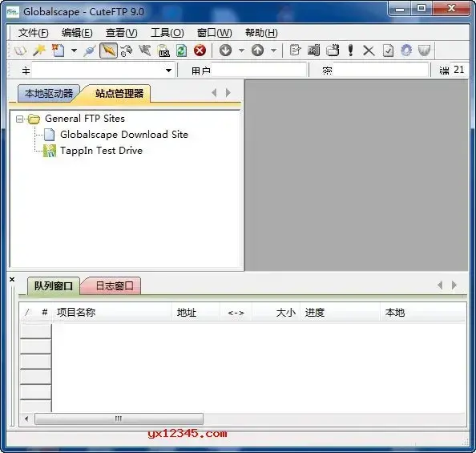
Task: Click the Download arrow icon
Action: pos(225,51)
